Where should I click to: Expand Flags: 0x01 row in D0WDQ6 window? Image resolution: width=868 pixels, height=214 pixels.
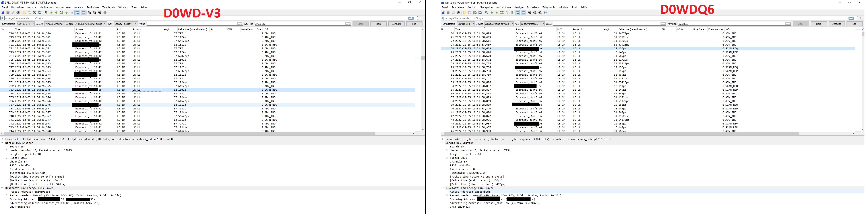coord(447,158)
